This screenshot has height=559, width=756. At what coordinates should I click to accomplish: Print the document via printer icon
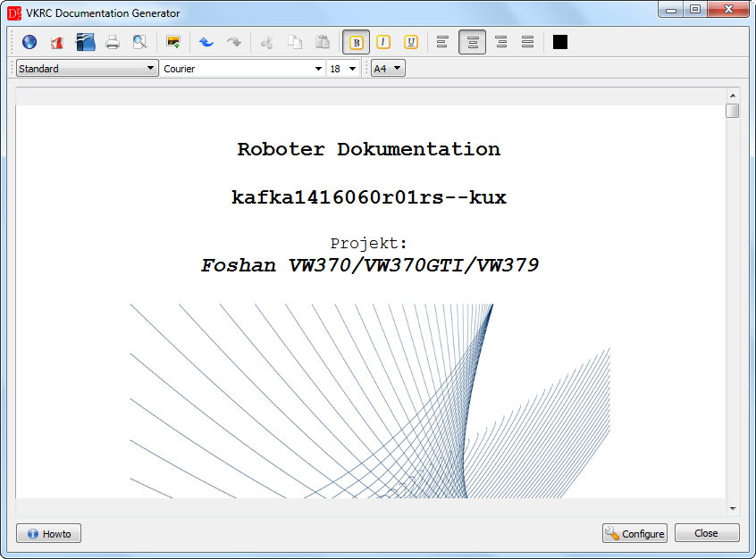point(113,42)
